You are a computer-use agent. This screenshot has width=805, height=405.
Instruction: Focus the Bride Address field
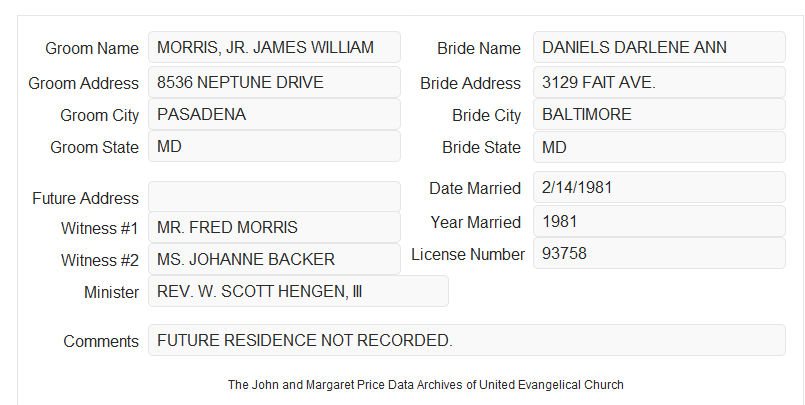pyautogui.click(x=659, y=82)
